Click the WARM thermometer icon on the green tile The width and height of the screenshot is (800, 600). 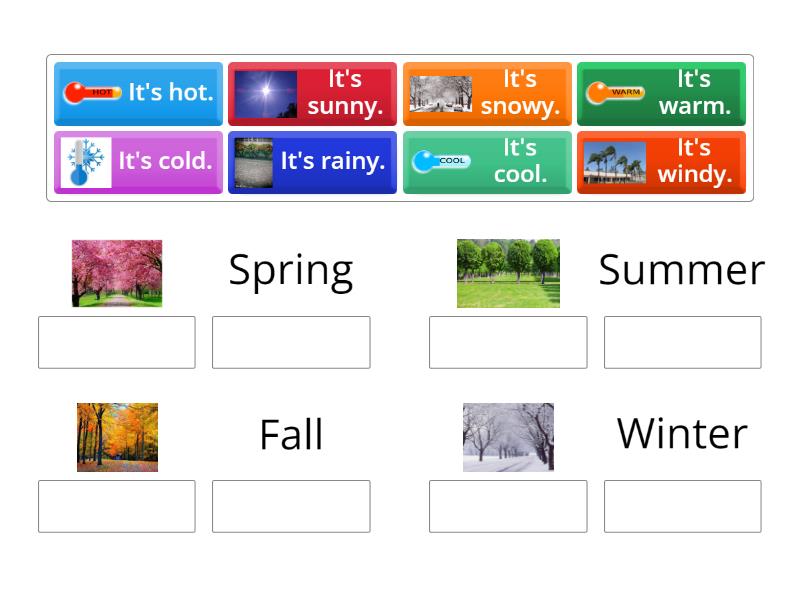(x=614, y=93)
